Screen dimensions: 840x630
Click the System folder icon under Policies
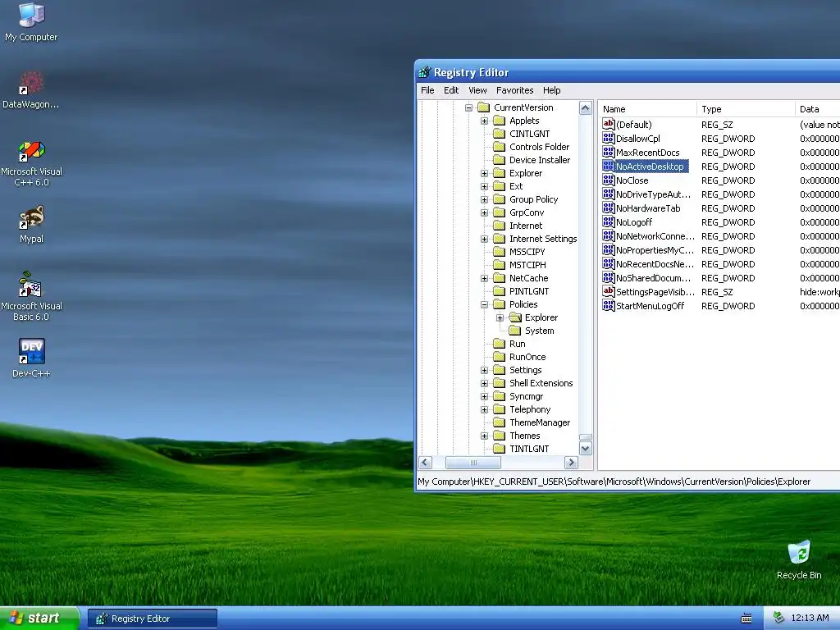(x=515, y=331)
